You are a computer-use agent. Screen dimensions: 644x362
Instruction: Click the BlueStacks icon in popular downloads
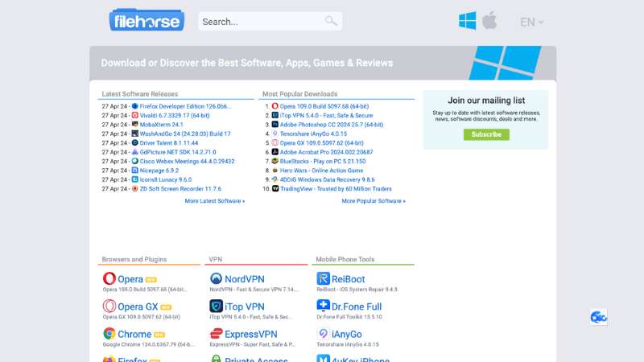click(x=275, y=162)
